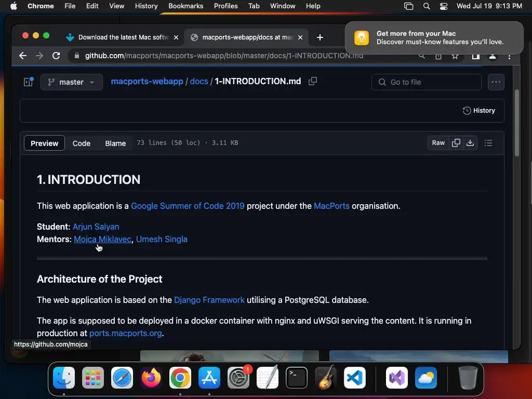Open the ports.macports.org link

(126, 333)
